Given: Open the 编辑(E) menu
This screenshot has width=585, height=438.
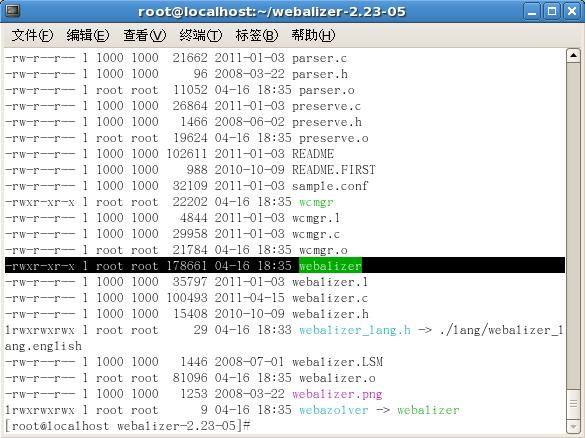Looking at the screenshot, I should [88, 35].
